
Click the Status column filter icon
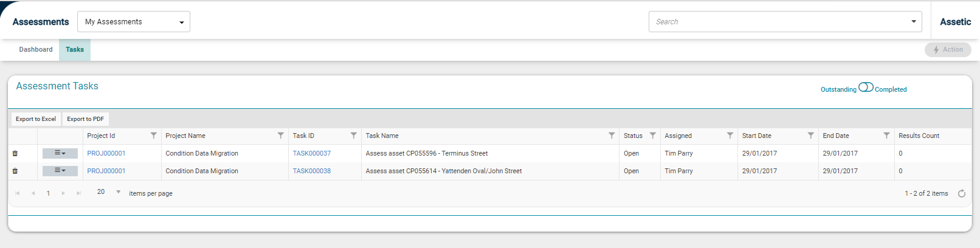coord(653,136)
